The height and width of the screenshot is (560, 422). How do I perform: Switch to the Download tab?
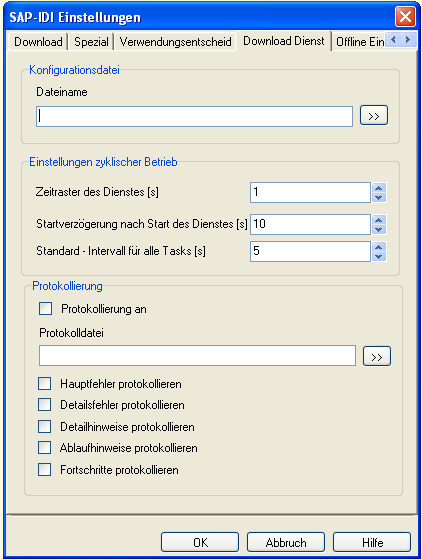tap(38, 42)
